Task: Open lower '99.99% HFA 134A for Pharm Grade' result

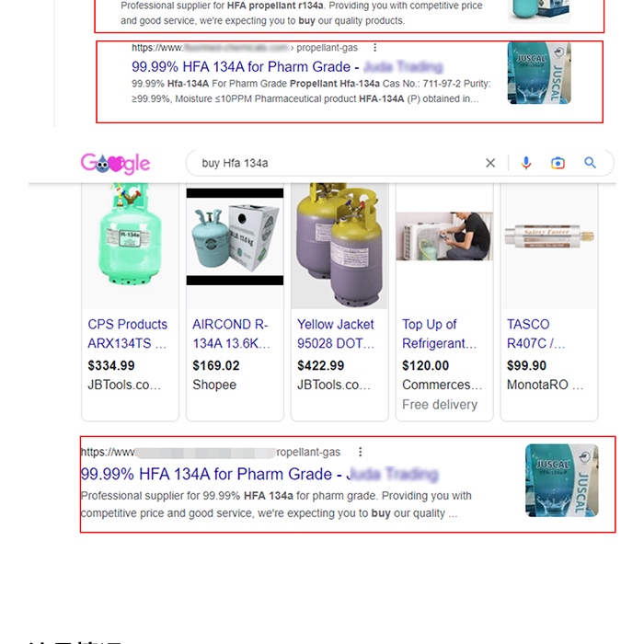Action: point(259,474)
